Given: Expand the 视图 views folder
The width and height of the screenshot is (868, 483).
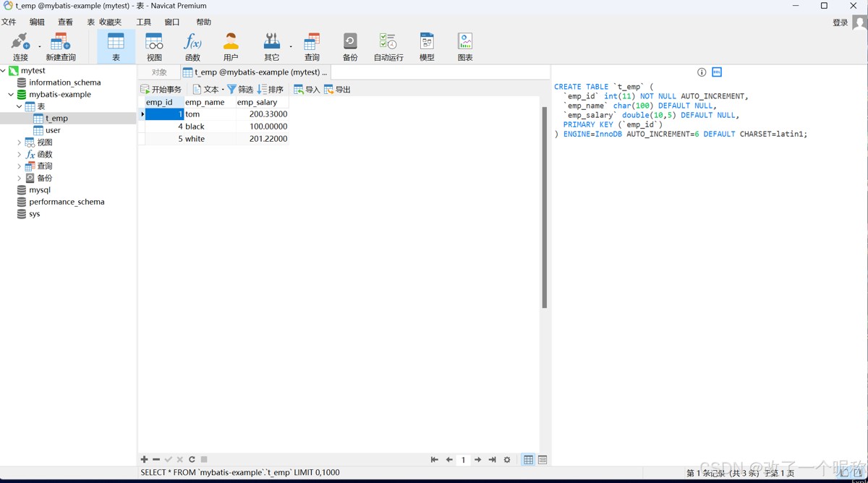Looking at the screenshot, I should coord(20,142).
